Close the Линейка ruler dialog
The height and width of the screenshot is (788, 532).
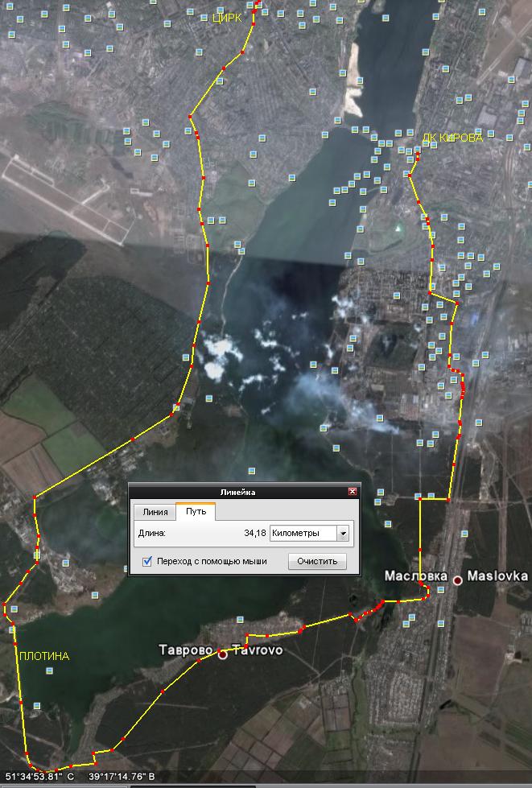point(352,491)
